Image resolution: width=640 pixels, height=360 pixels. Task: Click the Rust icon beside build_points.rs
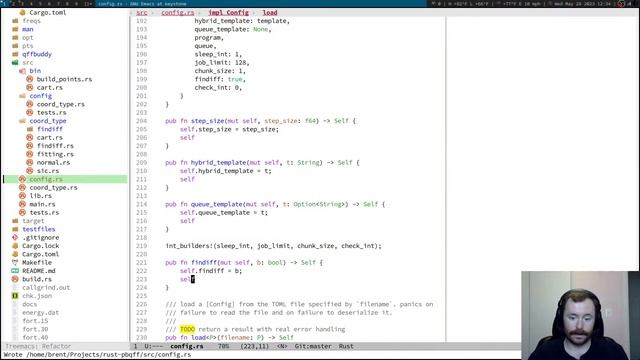29,79
